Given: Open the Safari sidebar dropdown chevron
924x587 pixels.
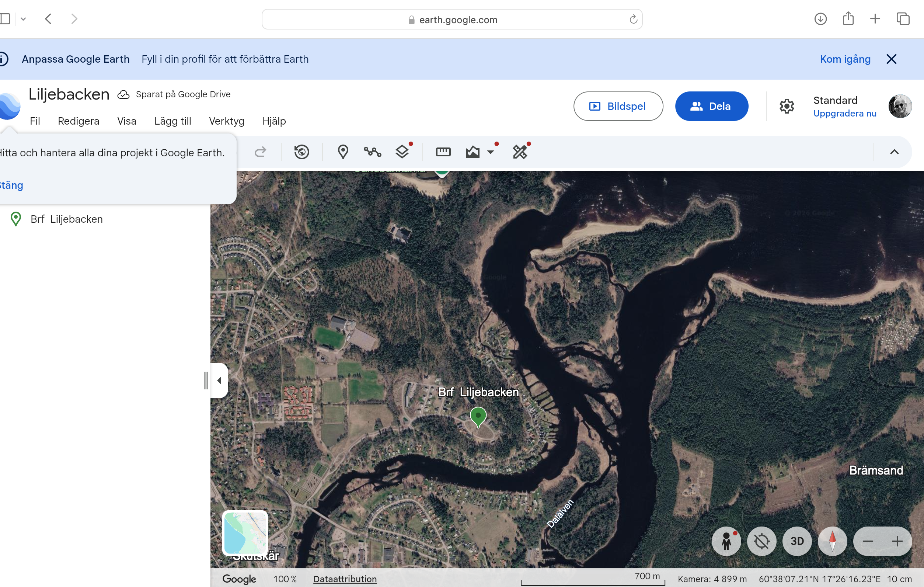Looking at the screenshot, I should [23, 19].
